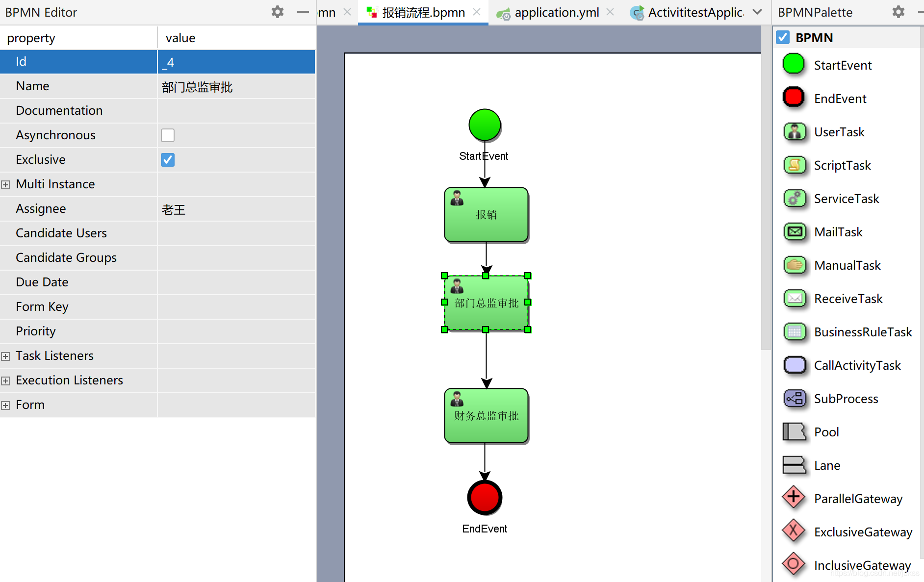The image size is (924, 582).
Task: Uncheck the Exclusive checkbox
Action: pyautogui.click(x=168, y=160)
